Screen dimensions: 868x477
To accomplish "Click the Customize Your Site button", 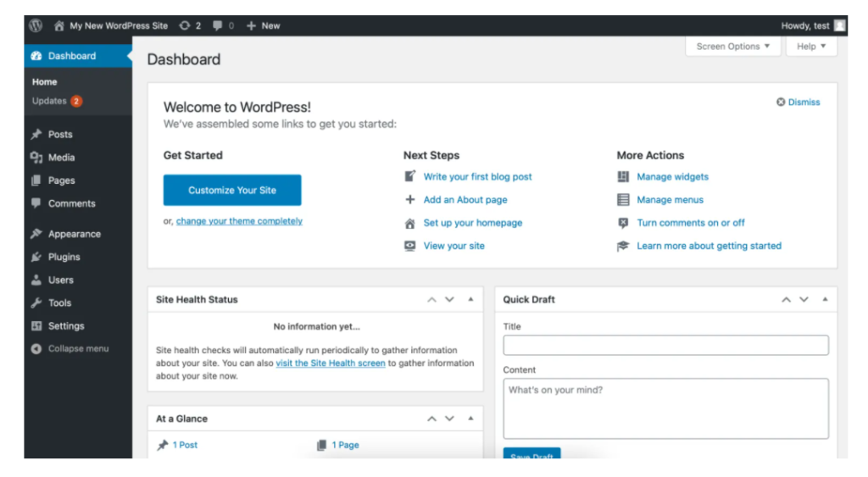I will coord(232,190).
